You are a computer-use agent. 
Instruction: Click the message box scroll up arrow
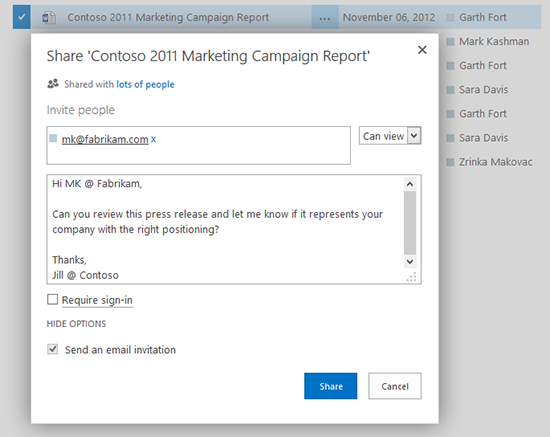pyautogui.click(x=410, y=184)
